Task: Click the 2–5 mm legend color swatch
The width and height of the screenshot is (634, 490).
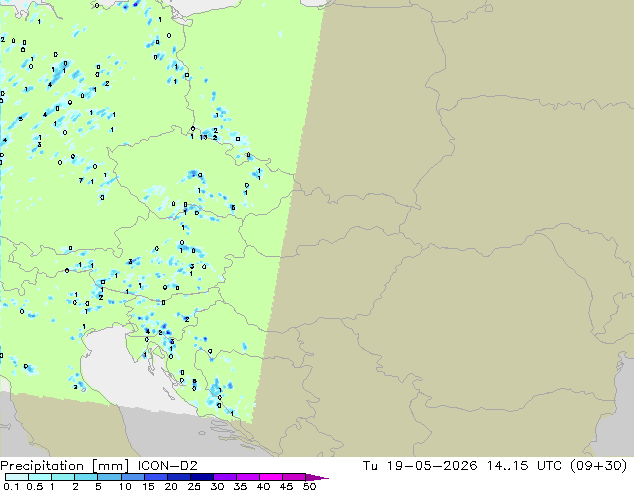Action: [x=86, y=477]
